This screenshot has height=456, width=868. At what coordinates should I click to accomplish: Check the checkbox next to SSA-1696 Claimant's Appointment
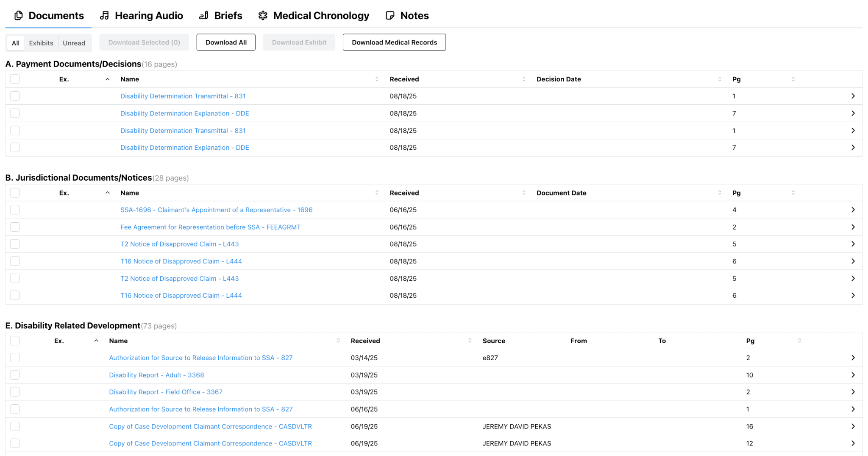15,210
